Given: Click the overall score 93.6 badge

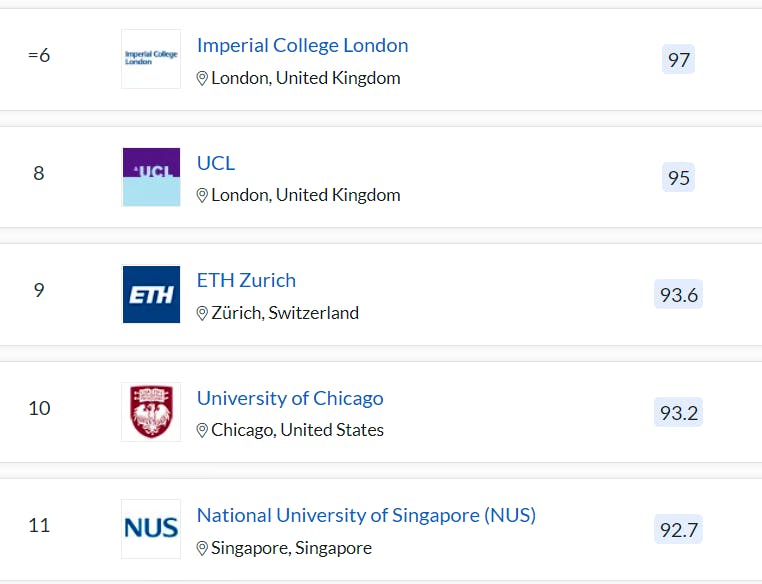Looking at the screenshot, I should pyautogui.click(x=678, y=295).
